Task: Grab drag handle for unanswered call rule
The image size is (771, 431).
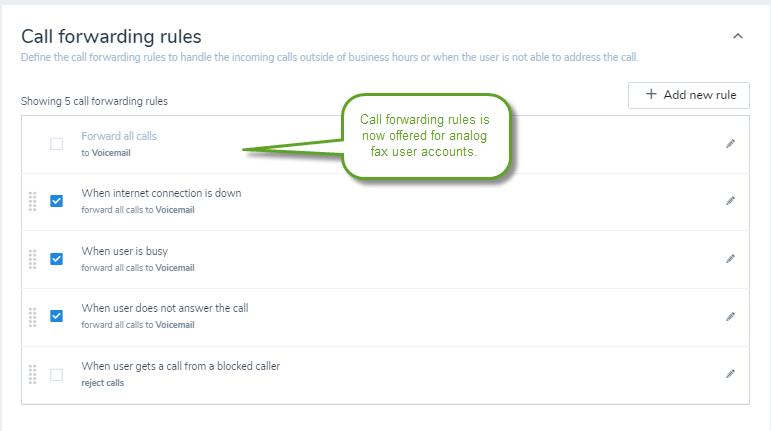Action: click(x=32, y=317)
